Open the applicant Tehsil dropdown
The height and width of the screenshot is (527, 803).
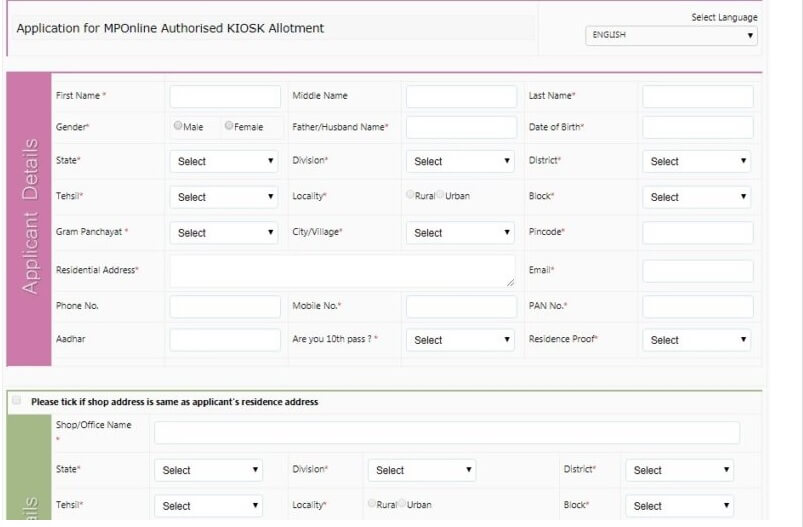(224, 197)
